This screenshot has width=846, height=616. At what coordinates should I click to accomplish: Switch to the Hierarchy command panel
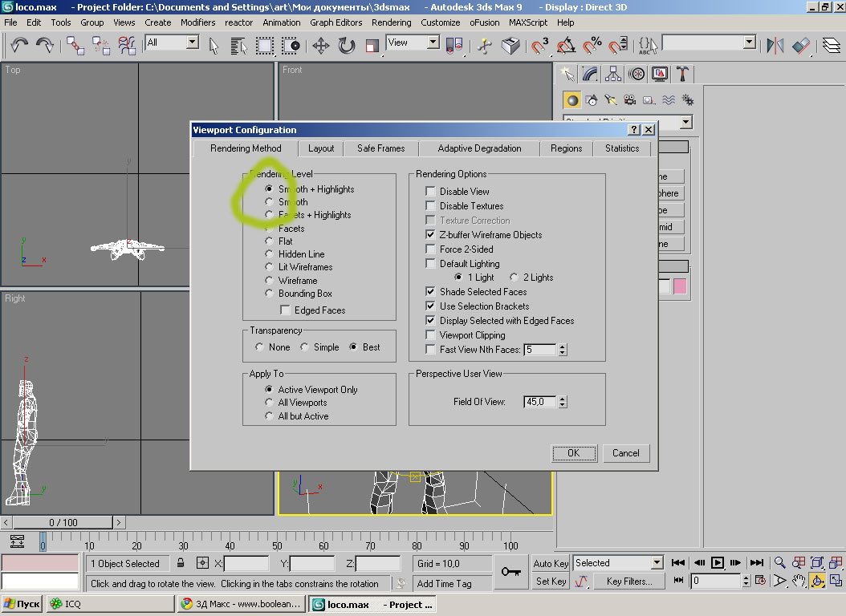[x=613, y=75]
